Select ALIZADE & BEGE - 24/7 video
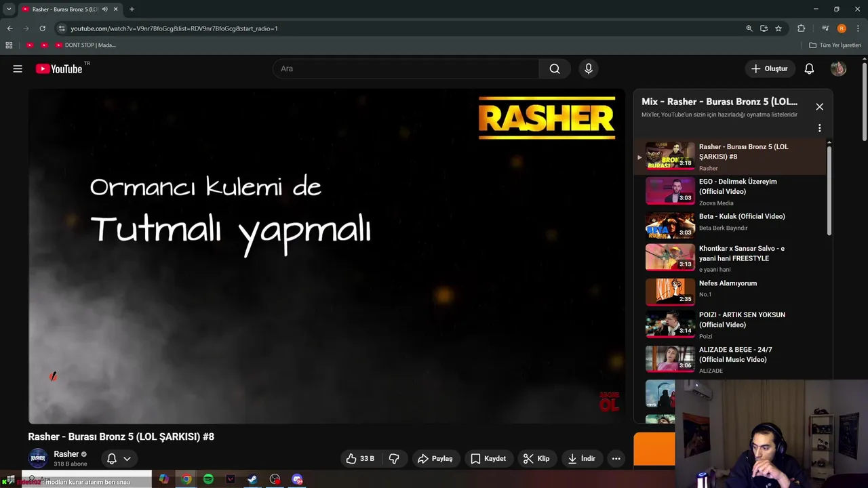This screenshot has width=868, height=488. (x=730, y=359)
